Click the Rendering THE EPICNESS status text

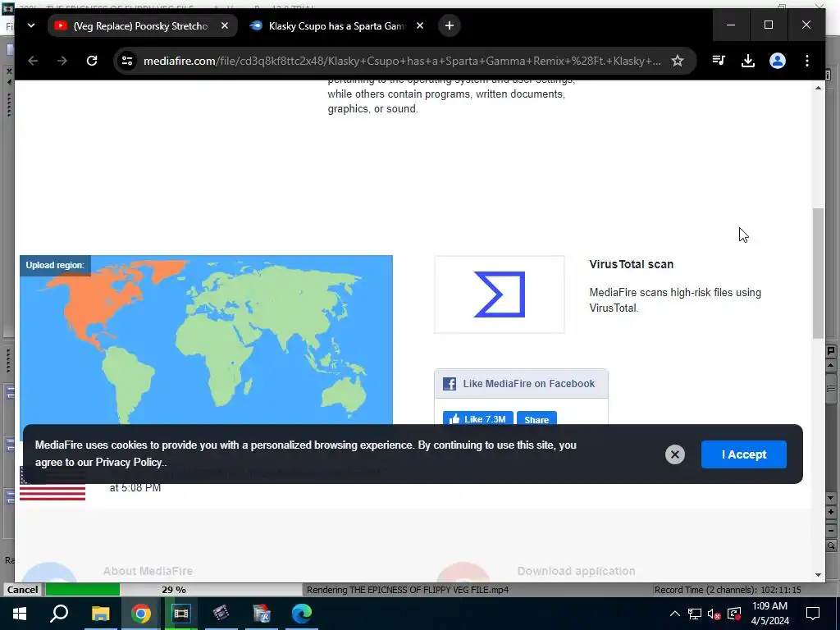(408, 590)
